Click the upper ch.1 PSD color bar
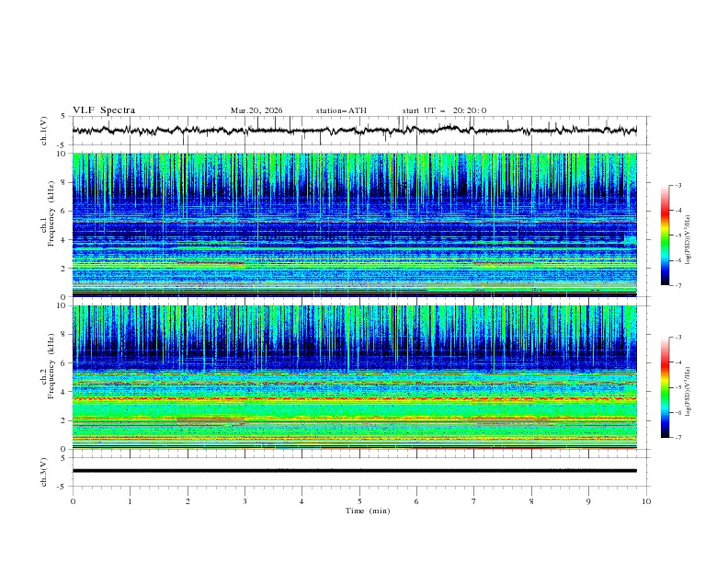This screenshot has height=563, width=728. tap(665, 235)
